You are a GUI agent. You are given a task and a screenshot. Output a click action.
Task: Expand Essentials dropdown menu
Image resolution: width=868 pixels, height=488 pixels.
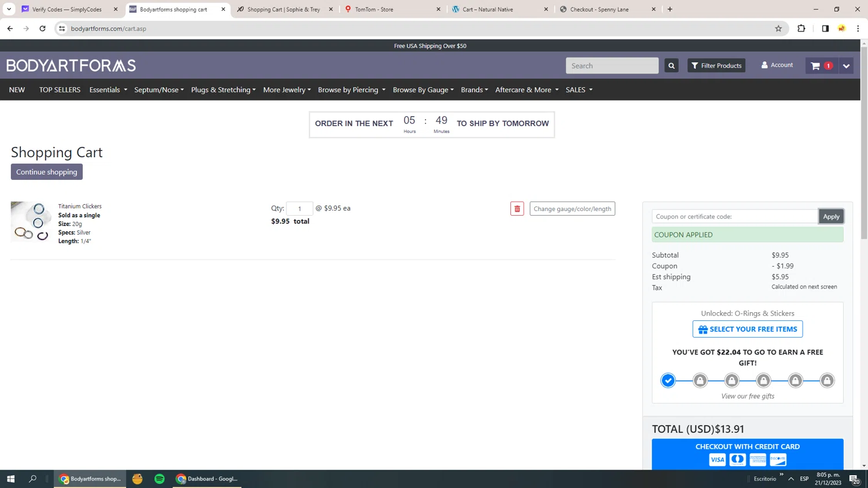[x=108, y=90]
